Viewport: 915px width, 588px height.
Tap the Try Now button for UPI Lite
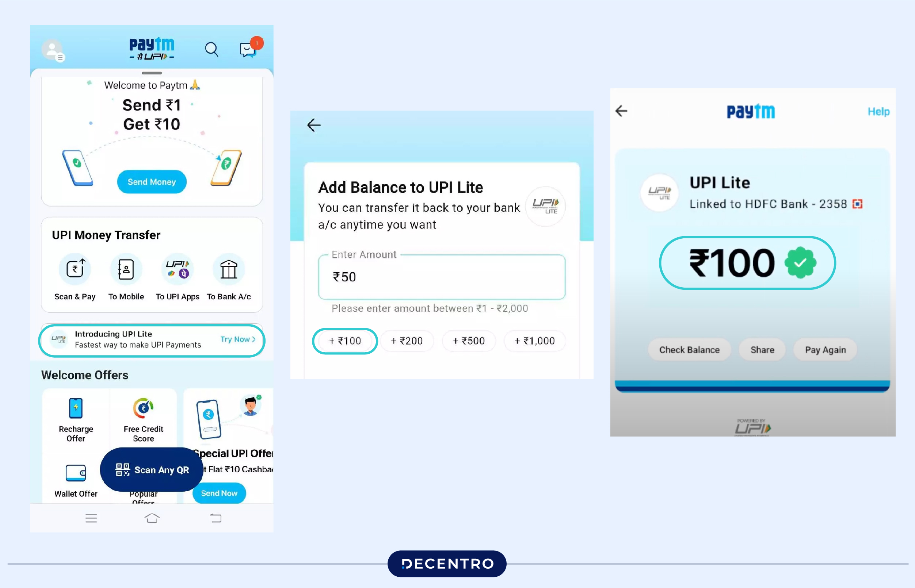click(238, 339)
